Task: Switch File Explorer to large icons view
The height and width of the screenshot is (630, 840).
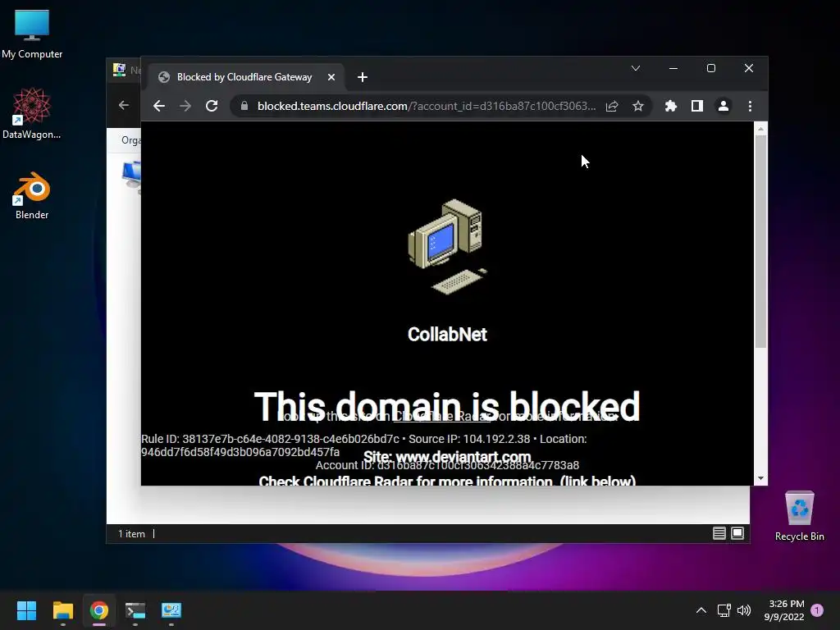Action: (x=737, y=533)
